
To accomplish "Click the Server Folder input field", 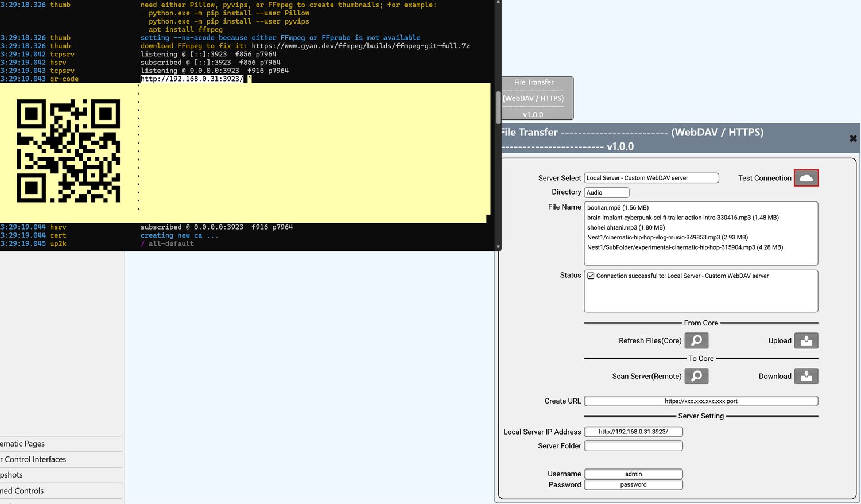I will [x=634, y=446].
